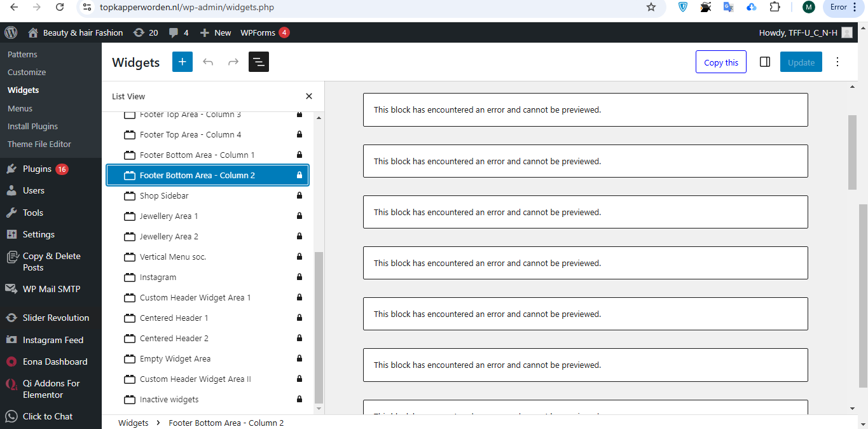This screenshot has width=868, height=429.
Task: Go to Install Plugins
Action: point(32,126)
